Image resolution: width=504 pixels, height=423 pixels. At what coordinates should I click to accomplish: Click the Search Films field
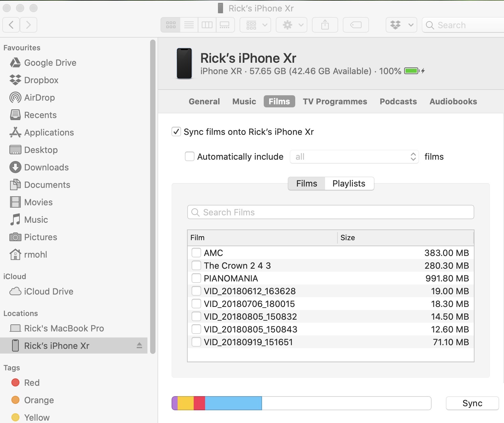click(330, 212)
